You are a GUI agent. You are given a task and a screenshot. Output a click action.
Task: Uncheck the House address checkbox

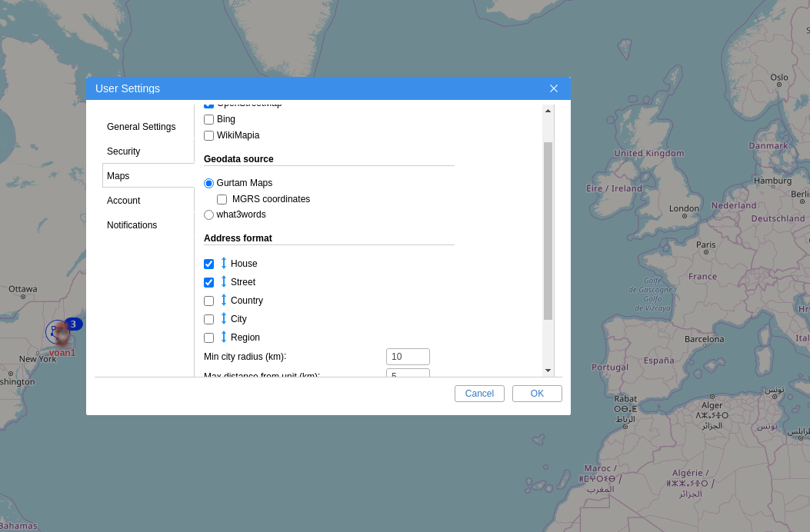(209, 264)
